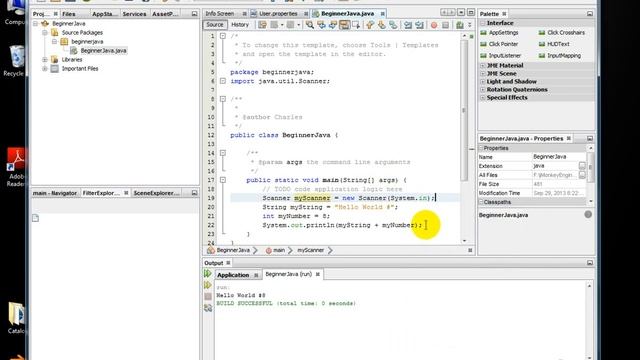Select AppSettings in Palette
The image size is (640, 360).
point(499,33)
